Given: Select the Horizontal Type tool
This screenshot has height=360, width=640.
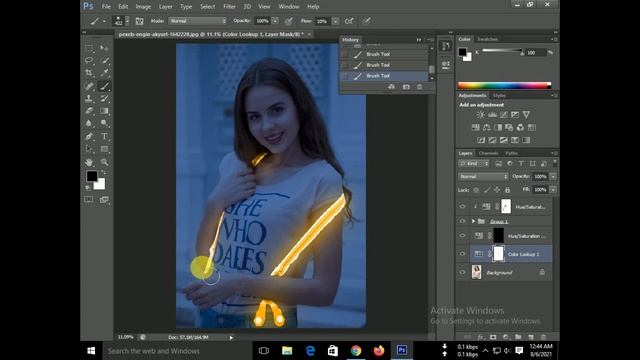Looking at the screenshot, I should coord(104,136).
